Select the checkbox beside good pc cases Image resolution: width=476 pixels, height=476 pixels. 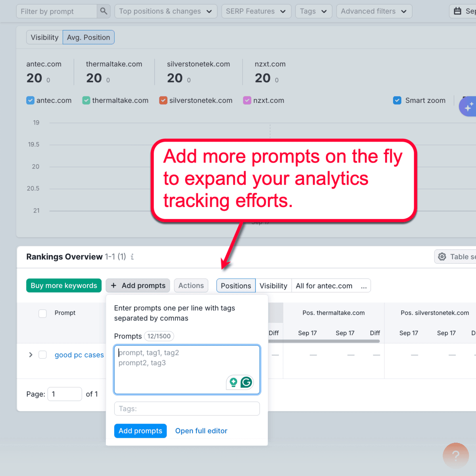click(x=42, y=355)
